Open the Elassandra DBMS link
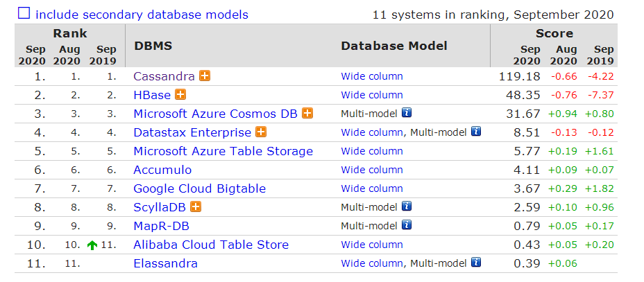The width and height of the screenshot is (644, 282). click(165, 263)
